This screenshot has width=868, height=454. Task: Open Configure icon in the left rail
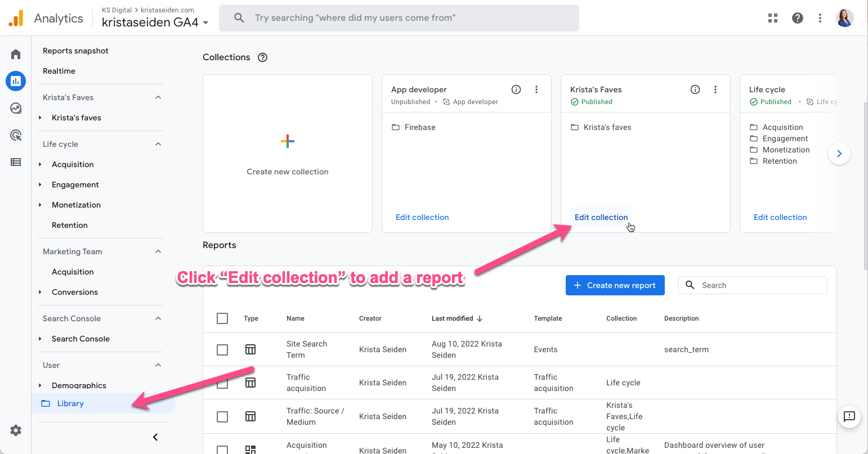(16, 162)
